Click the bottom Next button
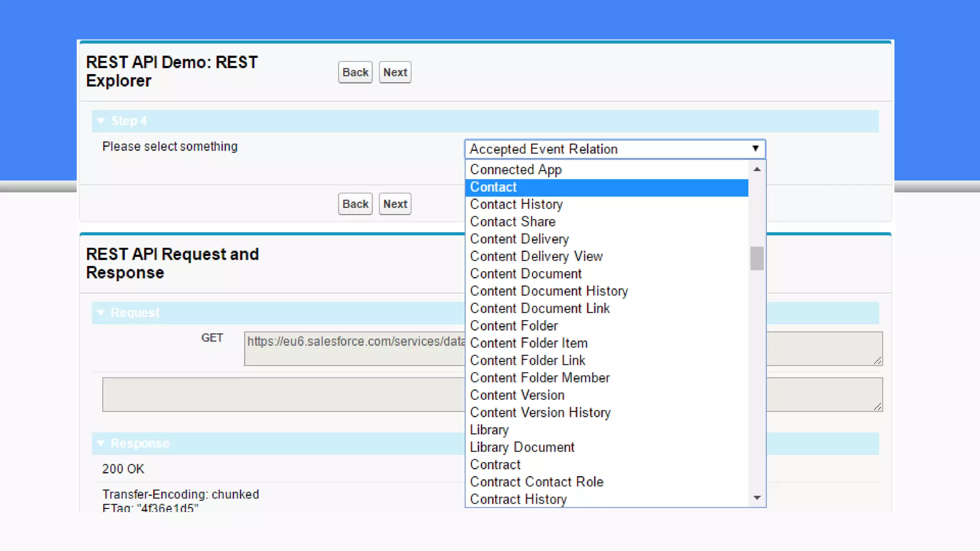Screen dimensions: 980x551 pos(395,204)
